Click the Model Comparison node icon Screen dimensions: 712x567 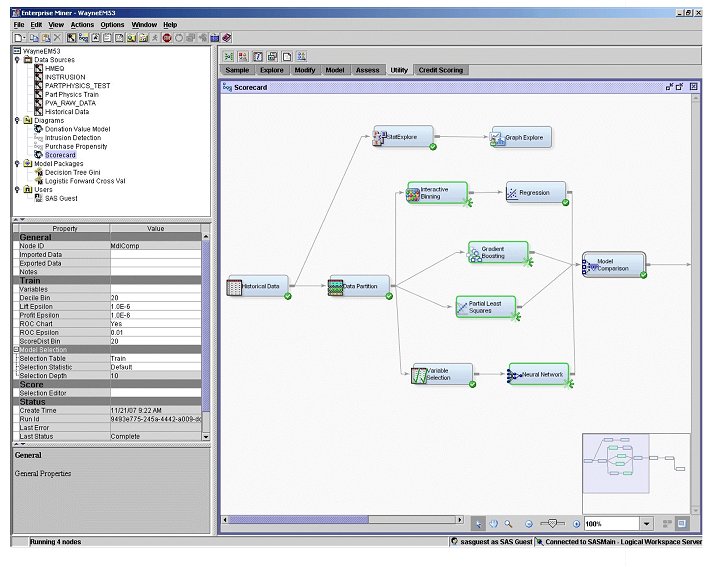(590, 265)
